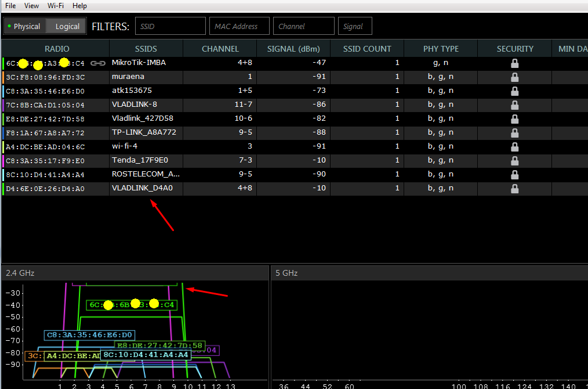The width and height of the screenshot is (588, 389).
Task: Click signal value -73 of atk153675
Action: point(319,91)
